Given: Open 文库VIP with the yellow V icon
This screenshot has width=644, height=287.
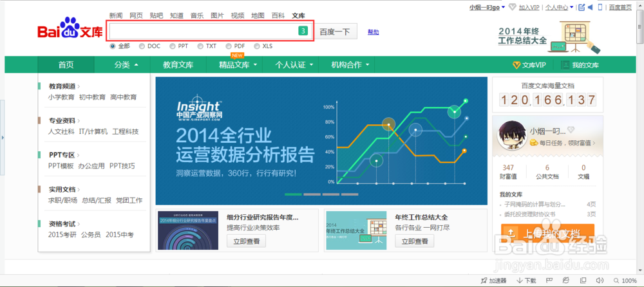Looking at the screenshot, I should pyautogui.click(x=529, y=65).
